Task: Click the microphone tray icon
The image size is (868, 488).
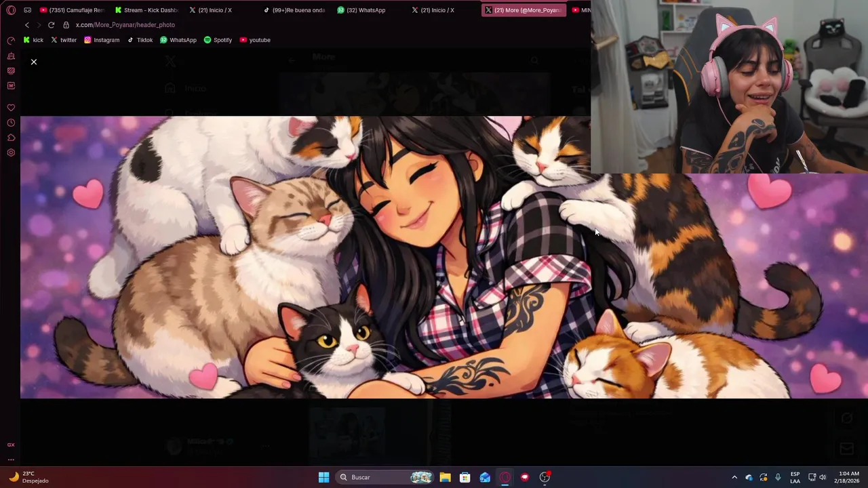Action: click(778, 477)
